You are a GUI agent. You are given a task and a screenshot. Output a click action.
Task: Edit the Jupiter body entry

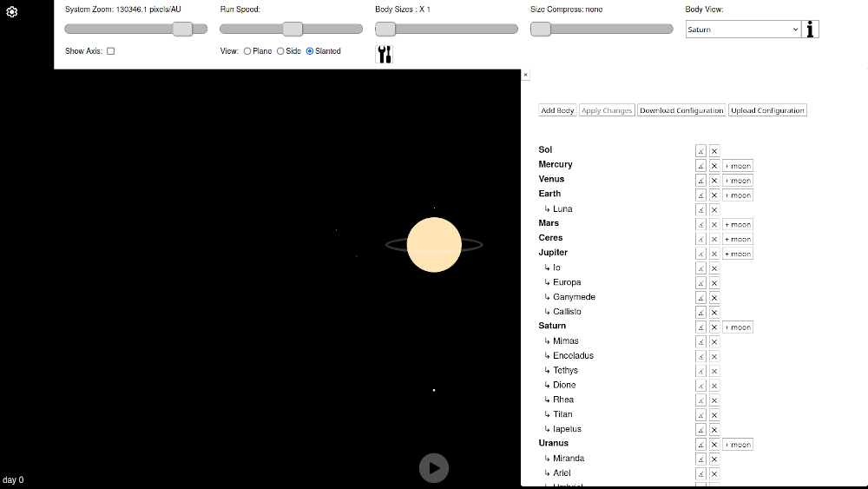tap(700, 254)
